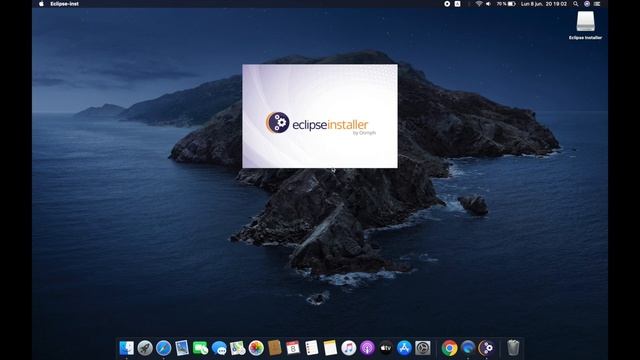Launch Google Chrome from the Dock
640x360 pixels.
click(x=449, y=348)
